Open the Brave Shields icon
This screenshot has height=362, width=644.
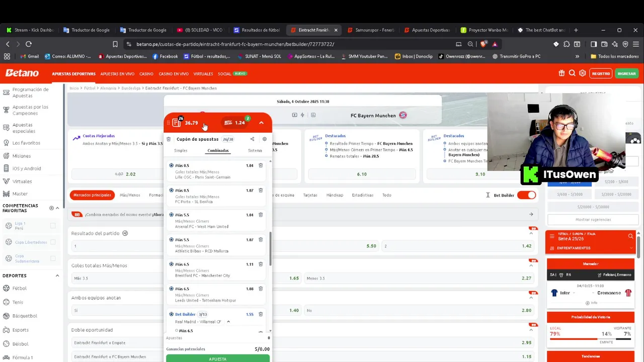484,44
